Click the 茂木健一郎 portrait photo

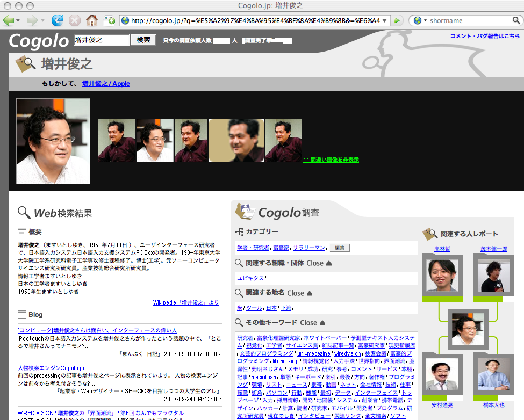click(x=493, y=276)
